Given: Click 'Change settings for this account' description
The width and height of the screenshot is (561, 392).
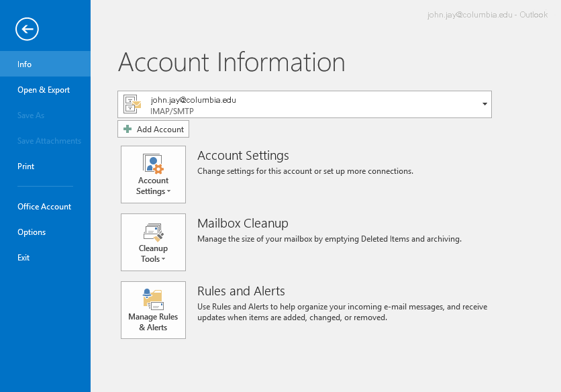Looking at the screenshot, I should (305, 171).
